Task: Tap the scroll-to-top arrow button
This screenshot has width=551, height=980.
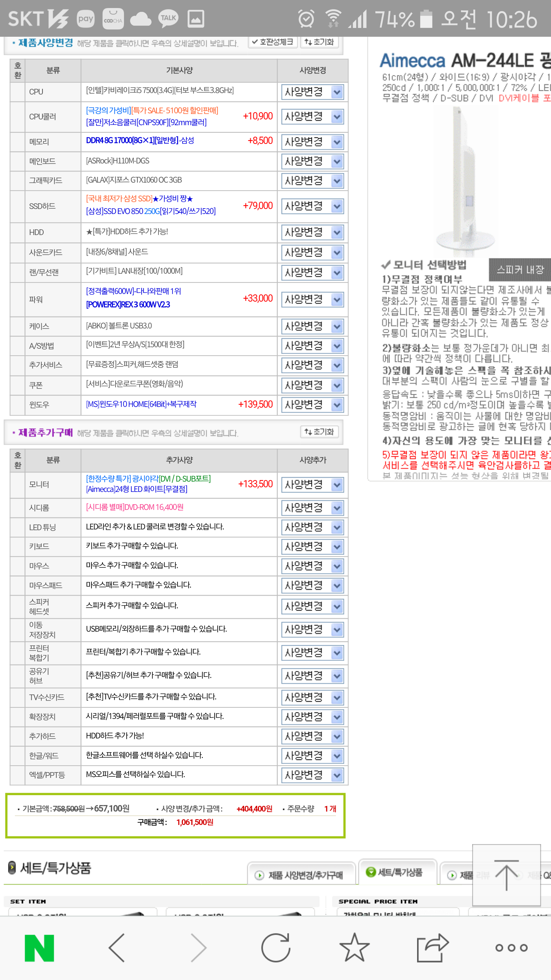Action: pyautogui.click(x=507, y=875)
